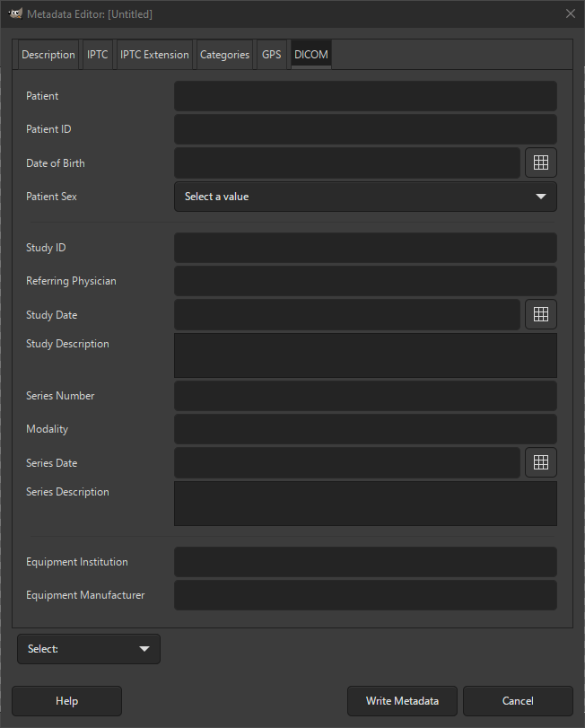This screenshot has height=728, width=585.
Task: Focus the Patient name input field
Action: click(x=365, y=96)
